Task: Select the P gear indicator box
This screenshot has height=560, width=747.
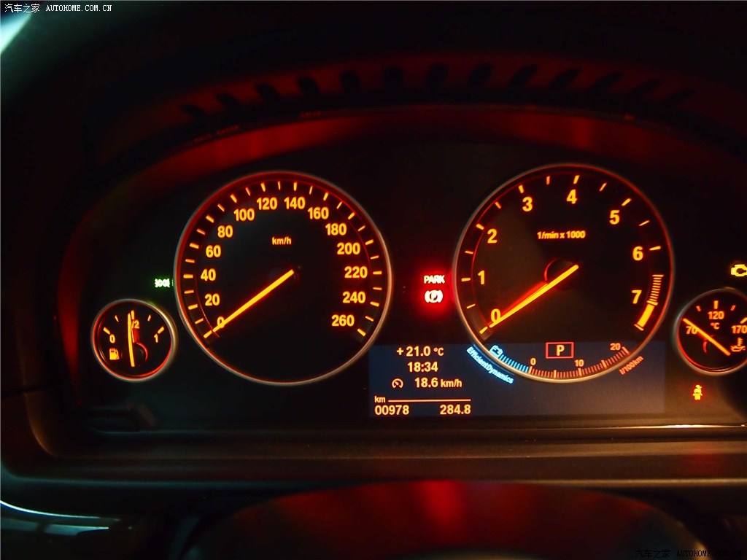Action: point(560,350)
